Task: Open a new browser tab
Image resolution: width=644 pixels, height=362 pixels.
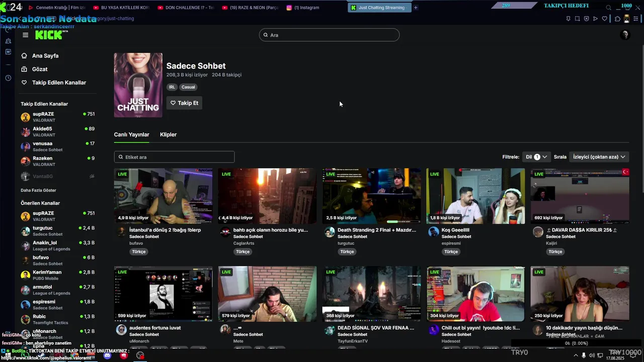Action: [x=416, y=8]
